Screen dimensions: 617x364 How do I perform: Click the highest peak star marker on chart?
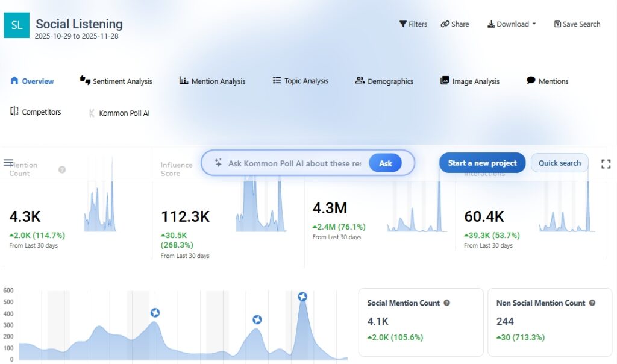tap(302, 297)
